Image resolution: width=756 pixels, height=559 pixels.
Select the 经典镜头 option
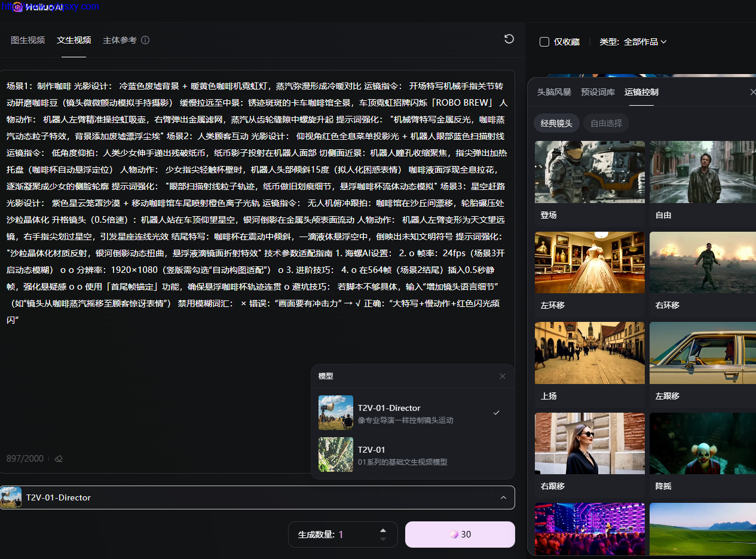(556, 122)
